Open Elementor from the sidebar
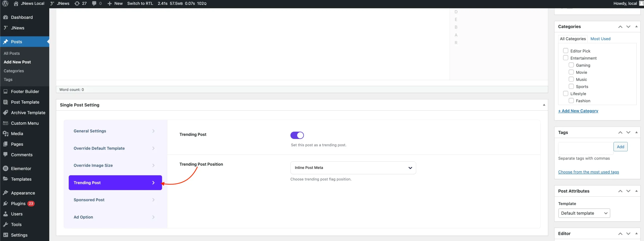Viewport: 644px width, 241px height. 21,169
